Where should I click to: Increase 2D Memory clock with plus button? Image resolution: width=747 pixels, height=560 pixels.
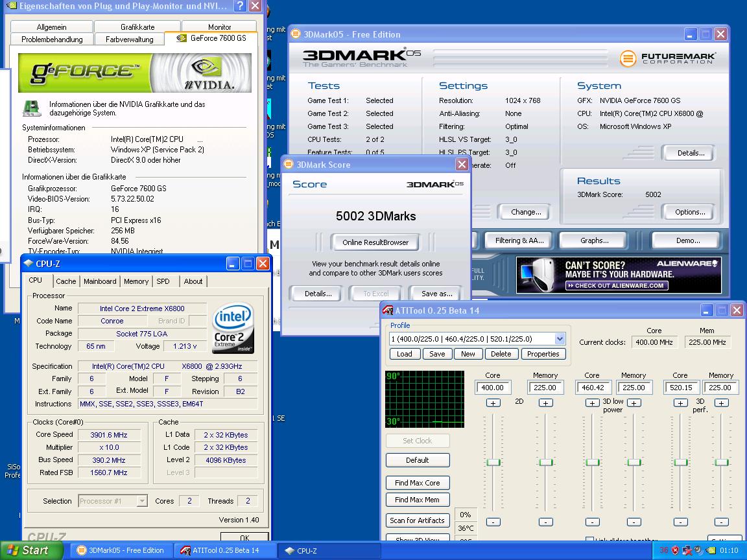[x=545, y=403]
